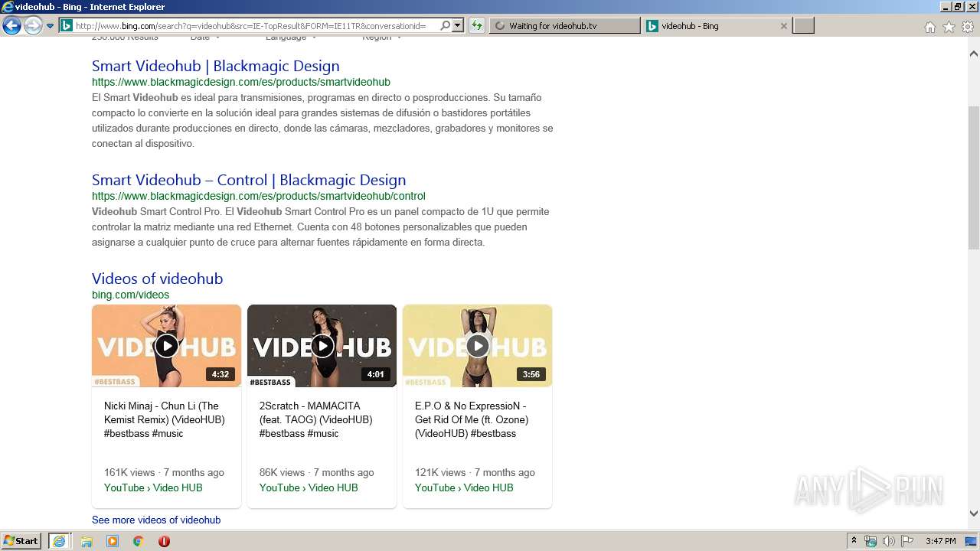Open 'Nicki Minaj - Chun Li (The Kemist Remix)' title
Viewport: 980px width, 551px height.
(x=165, y=419)
